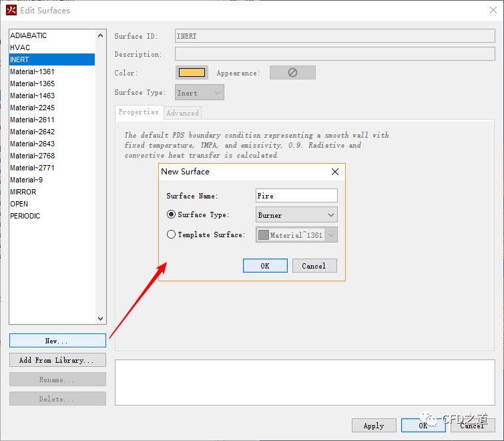Click the Appearance no-texture icon button
The width and height of the screenshot is (504, 441).
click(x=292, y=73)
